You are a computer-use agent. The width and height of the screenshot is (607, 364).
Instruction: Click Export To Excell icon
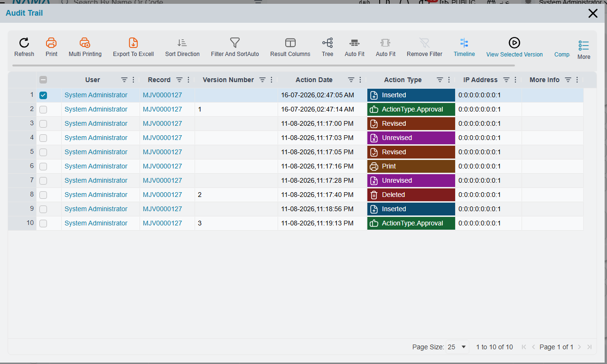click(x=133, y=43)
